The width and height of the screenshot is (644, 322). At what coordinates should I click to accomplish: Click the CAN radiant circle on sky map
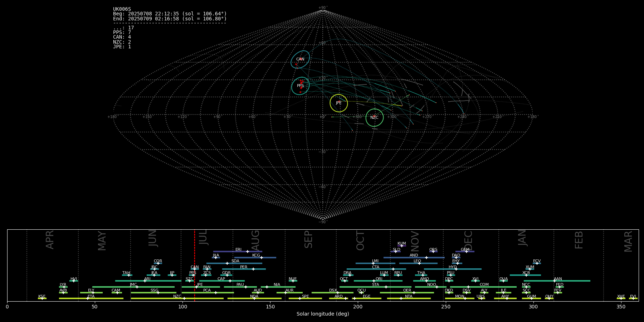click(x=300, y=59)
